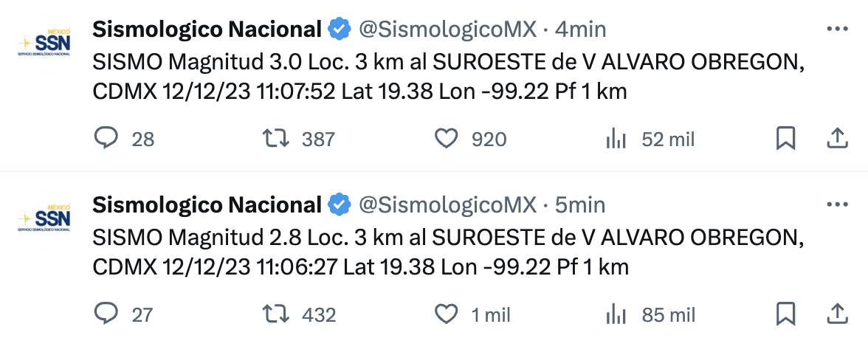Image resolution: width=868 pixels, height=338 pixels.
Task: View analytics for the 85 mil views tweet
Action: click(616, 314)
